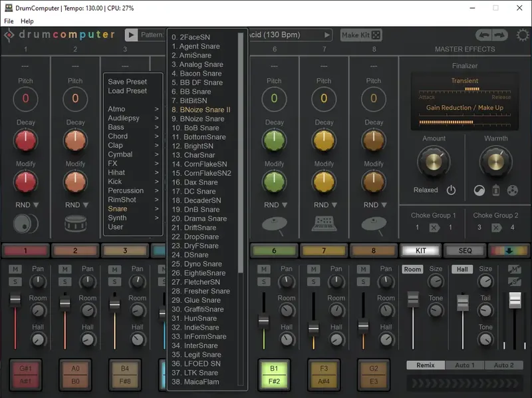Click the tube saturation icon near Warmth
Screen dimensions: 532x398
coord(496,190)
